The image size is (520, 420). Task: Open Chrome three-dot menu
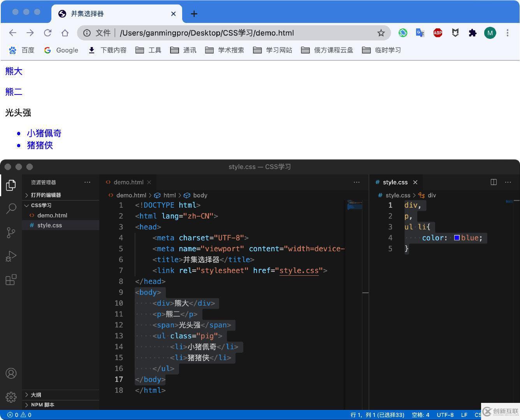pos(508,33)
